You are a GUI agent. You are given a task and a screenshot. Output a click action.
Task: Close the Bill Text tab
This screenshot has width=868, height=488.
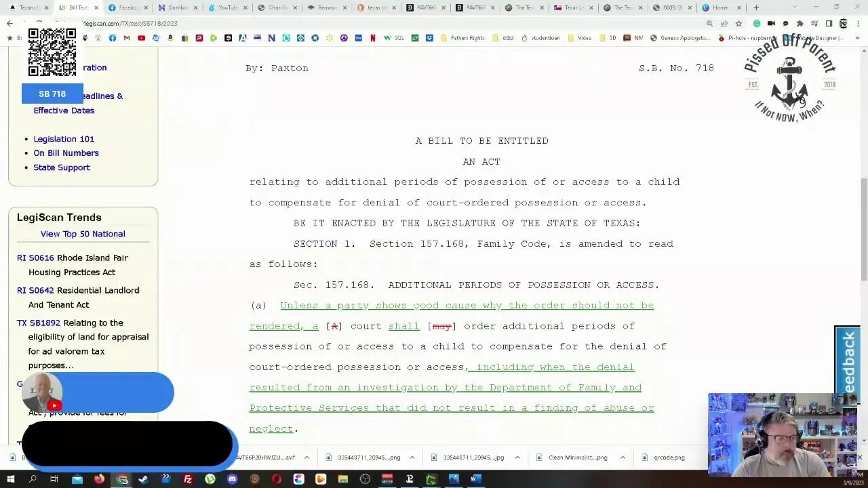(x=96, y=7)
